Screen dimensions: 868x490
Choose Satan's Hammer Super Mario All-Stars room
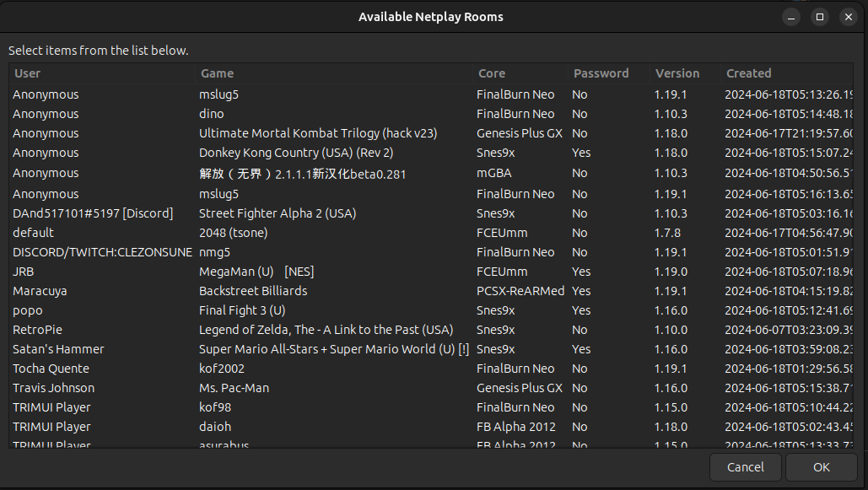pos(334,349)
